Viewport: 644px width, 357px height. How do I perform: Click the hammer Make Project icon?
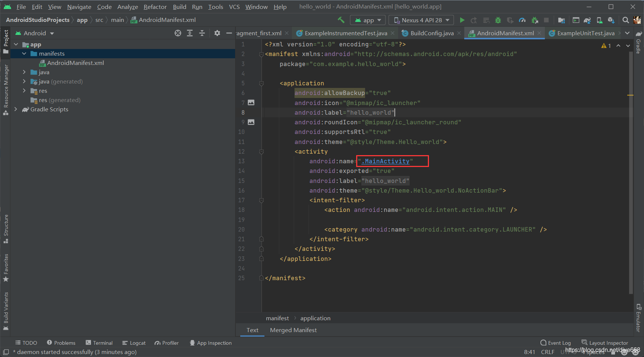[x=341, y=20]
